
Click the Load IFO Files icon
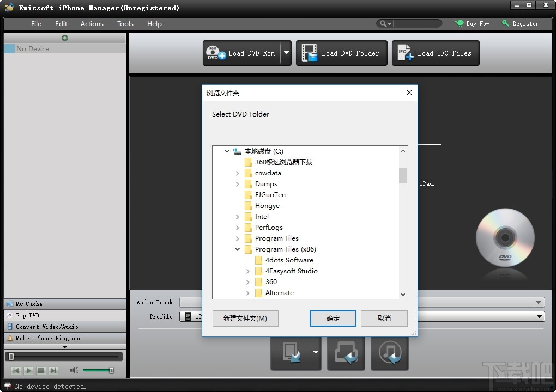402,53
